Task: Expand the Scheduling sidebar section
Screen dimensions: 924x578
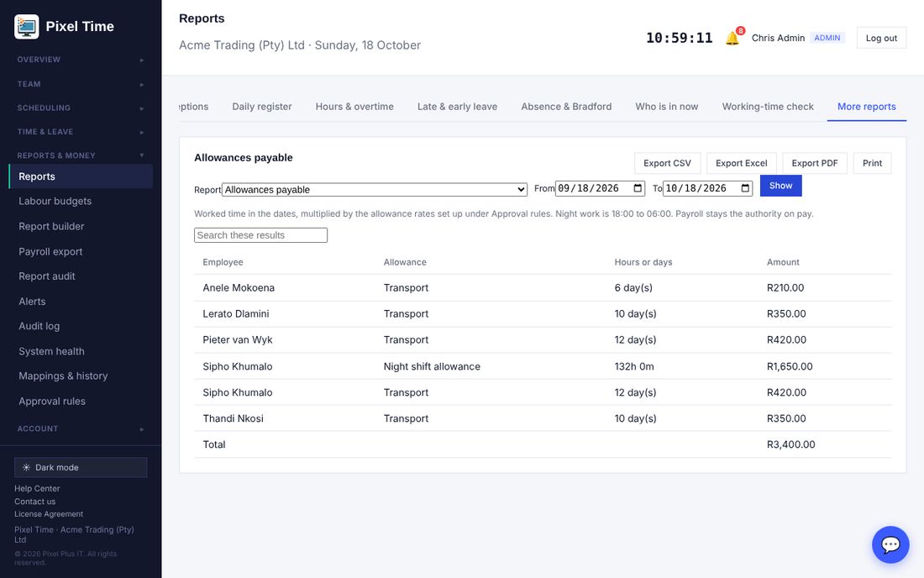Action: (81, 108)
